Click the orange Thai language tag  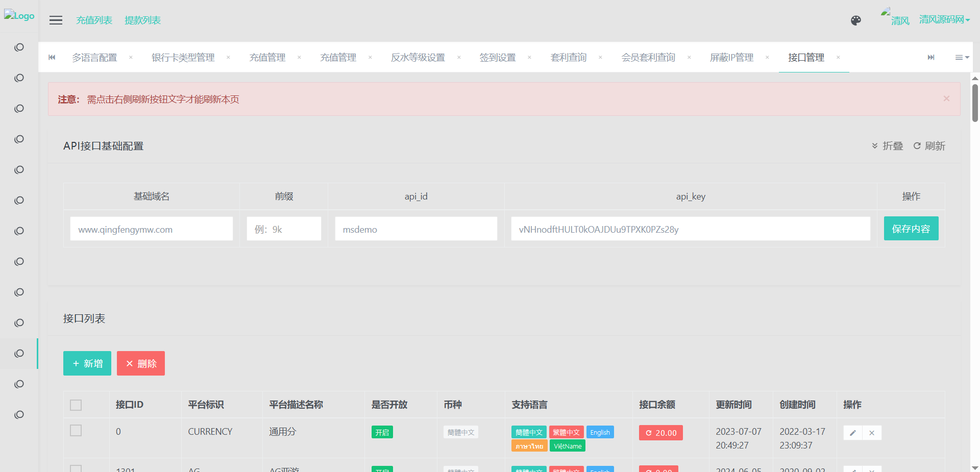(x=529, y=446)
